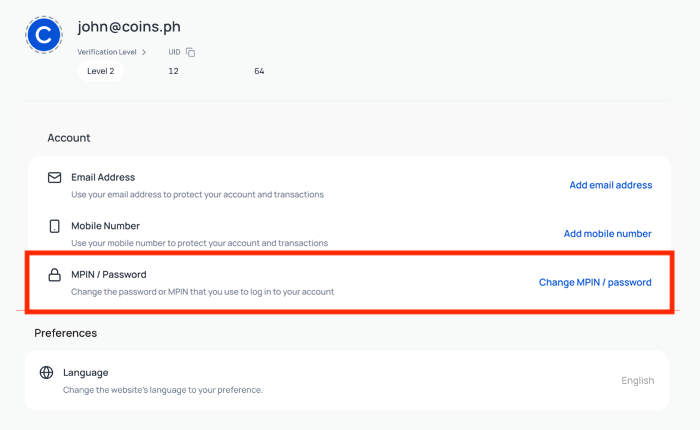Select the Language preference row title
Screen dimensions: 700x430
85,372
